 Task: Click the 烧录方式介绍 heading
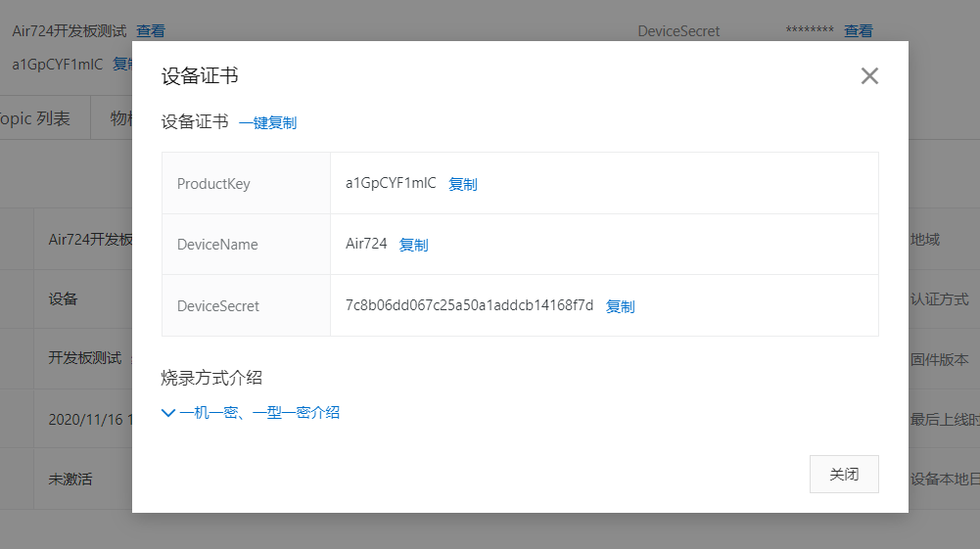211,378
